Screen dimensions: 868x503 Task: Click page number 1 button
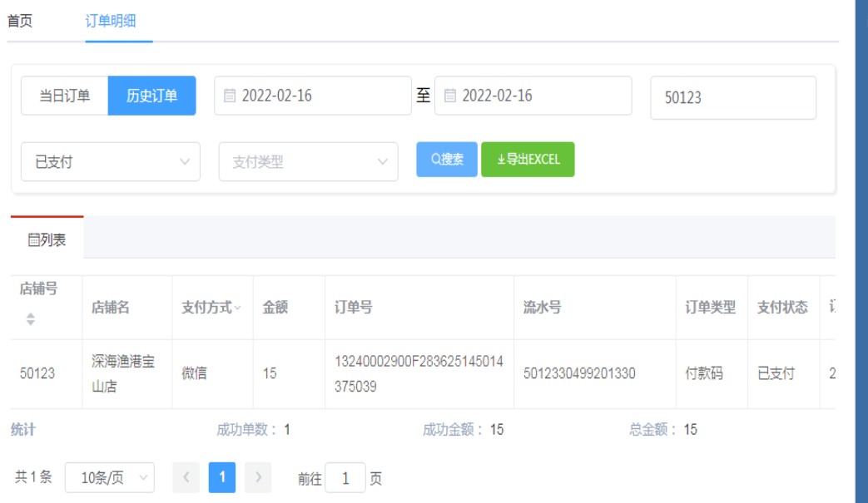tap(222, 477)
